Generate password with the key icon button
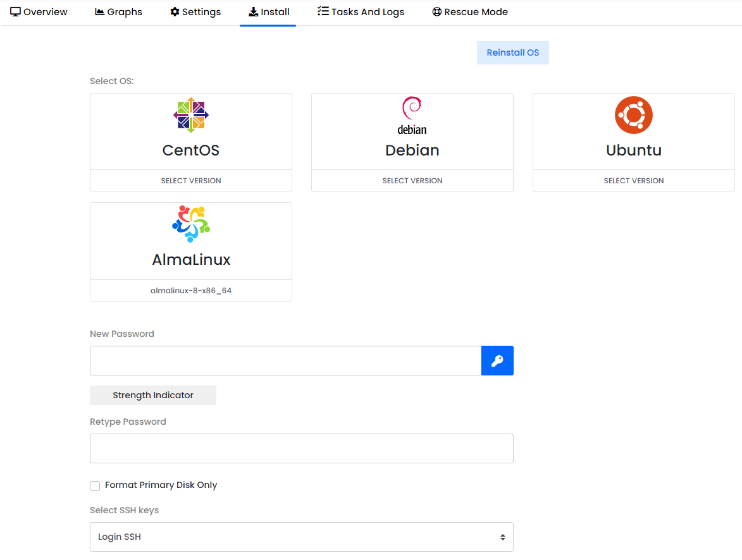This screenshot has width=742, height=560. pyautogui.click(x=497, y=360)
